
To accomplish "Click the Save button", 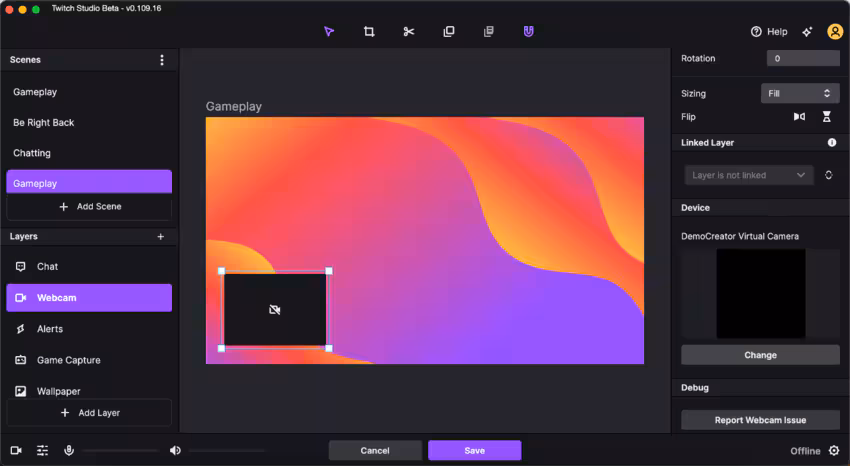I will pos(474,450).
